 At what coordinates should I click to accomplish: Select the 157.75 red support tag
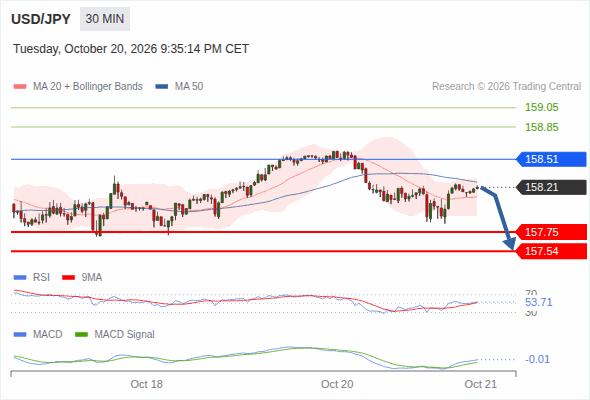pos(550,232)
